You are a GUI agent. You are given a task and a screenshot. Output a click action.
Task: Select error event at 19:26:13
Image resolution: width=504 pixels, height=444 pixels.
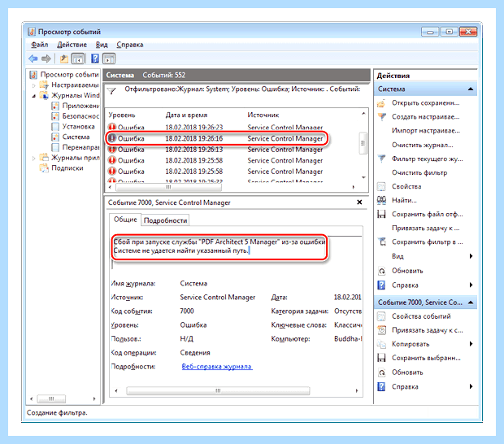[215, 150]
